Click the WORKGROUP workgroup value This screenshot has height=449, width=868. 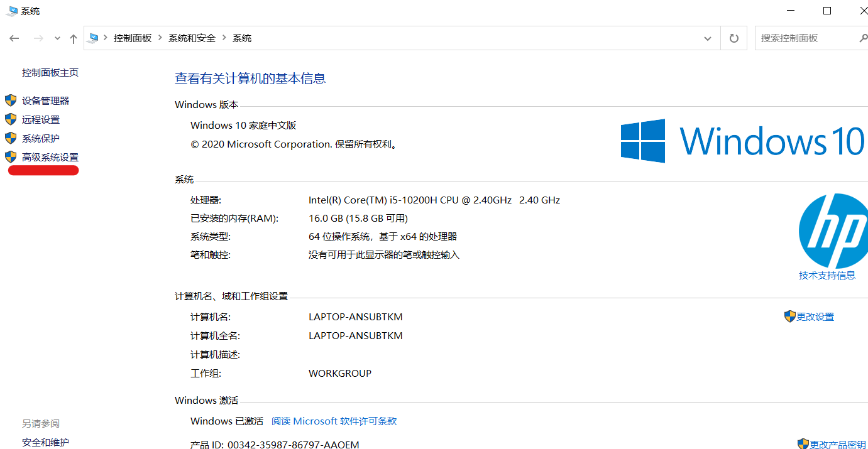point(340,374)
